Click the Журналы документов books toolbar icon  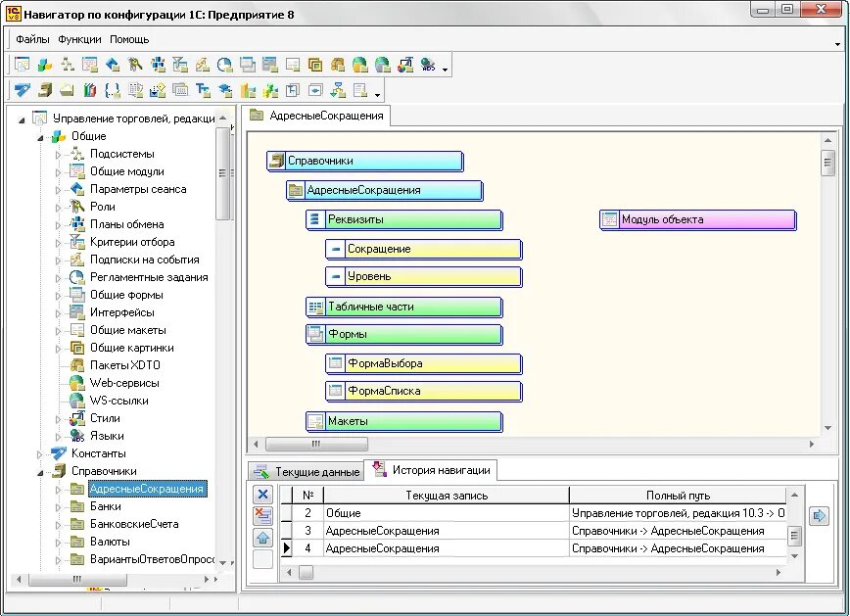point(90,90)
